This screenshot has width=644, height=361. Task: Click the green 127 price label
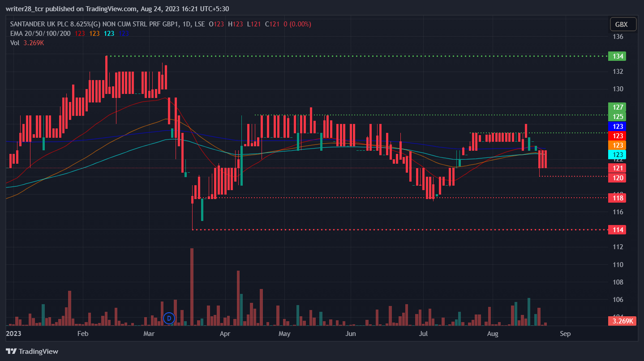pos(617,107)
